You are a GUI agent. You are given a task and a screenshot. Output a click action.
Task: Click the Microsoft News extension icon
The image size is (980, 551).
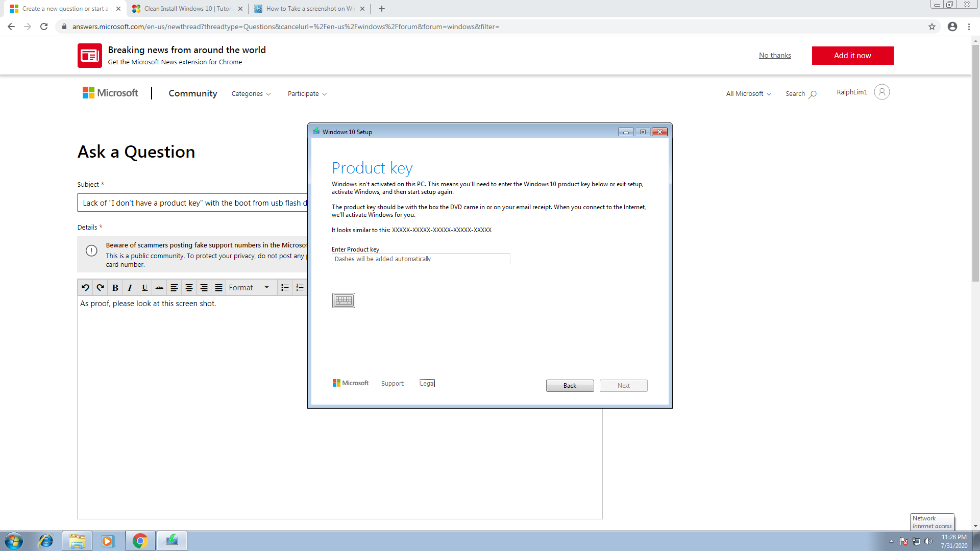pyautogui.click(x=90, y=56)
